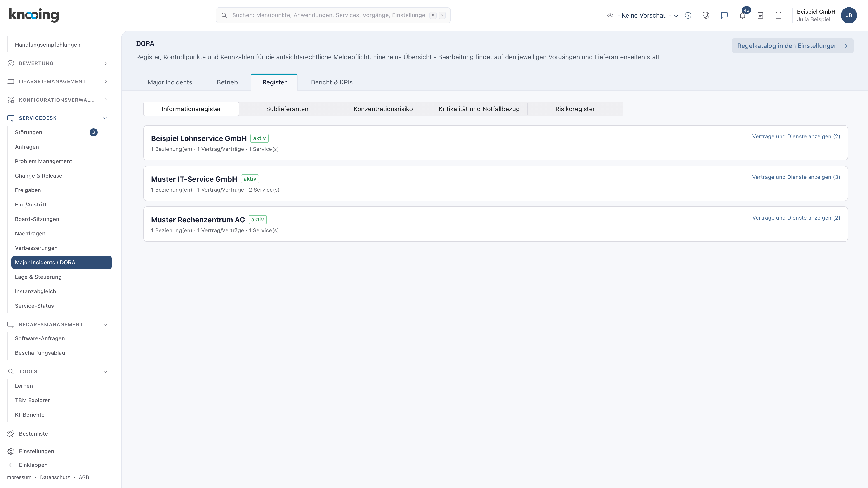The width and height of the screenshot is (868, 488).
Task: Click the Tools magnifier icon
Action: (11, 371)
